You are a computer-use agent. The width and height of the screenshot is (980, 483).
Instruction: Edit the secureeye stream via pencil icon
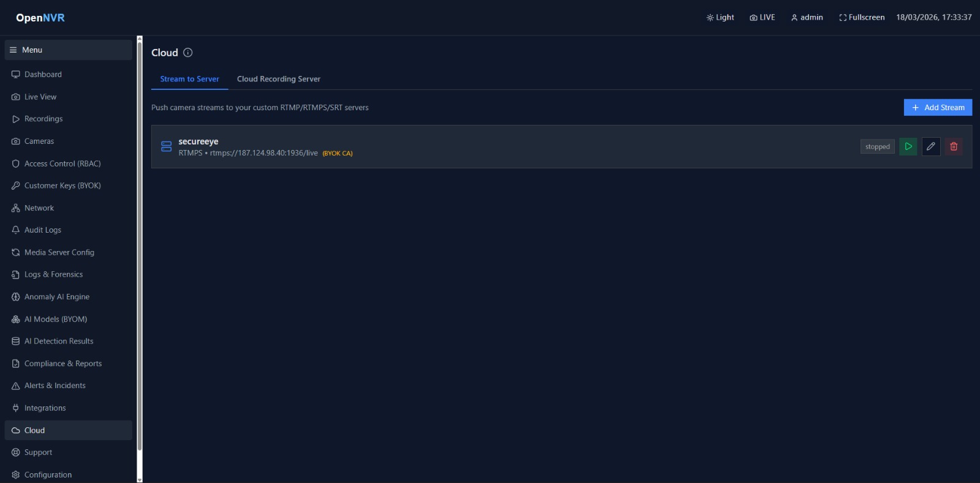(x=931, y=146)
